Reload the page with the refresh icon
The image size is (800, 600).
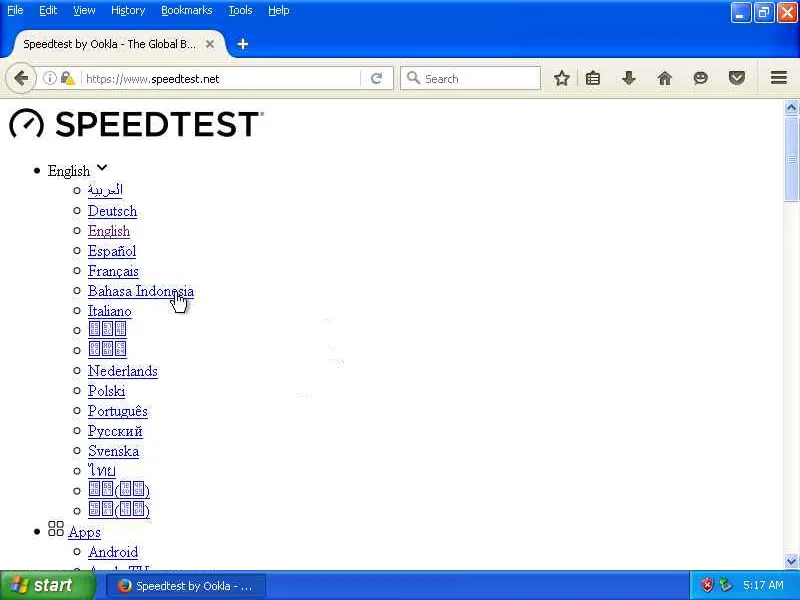pos(377,79)
